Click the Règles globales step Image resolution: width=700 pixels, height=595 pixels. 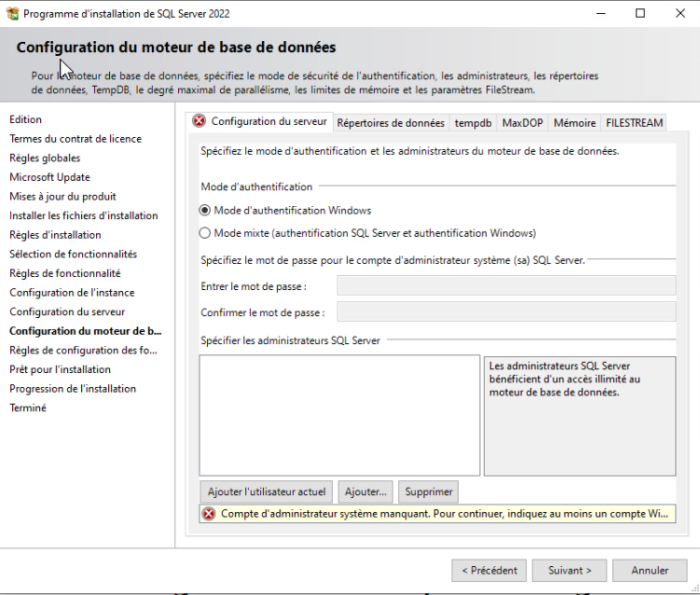click(x=45, y=159)
